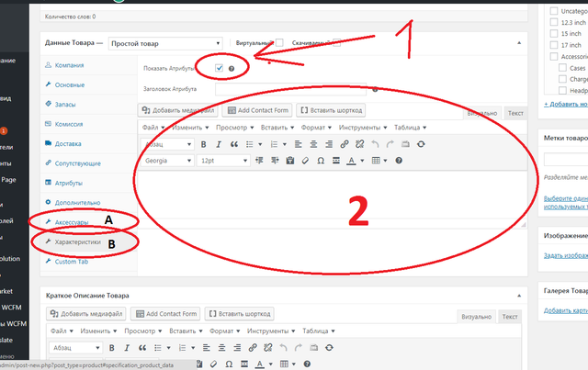This screenshot has width=588, height=370.
Task: Insert special character in the Краткое Описание editor
Action: (x=229, y=364)
